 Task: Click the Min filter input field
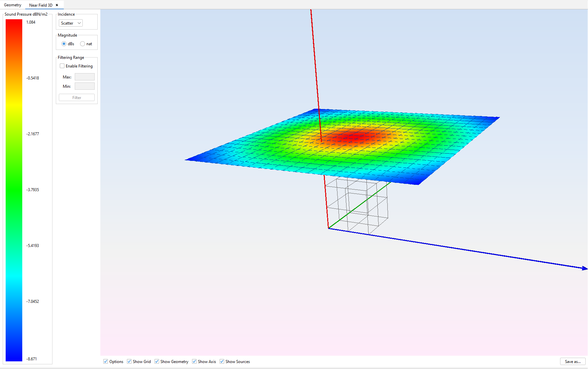point(84,86)
